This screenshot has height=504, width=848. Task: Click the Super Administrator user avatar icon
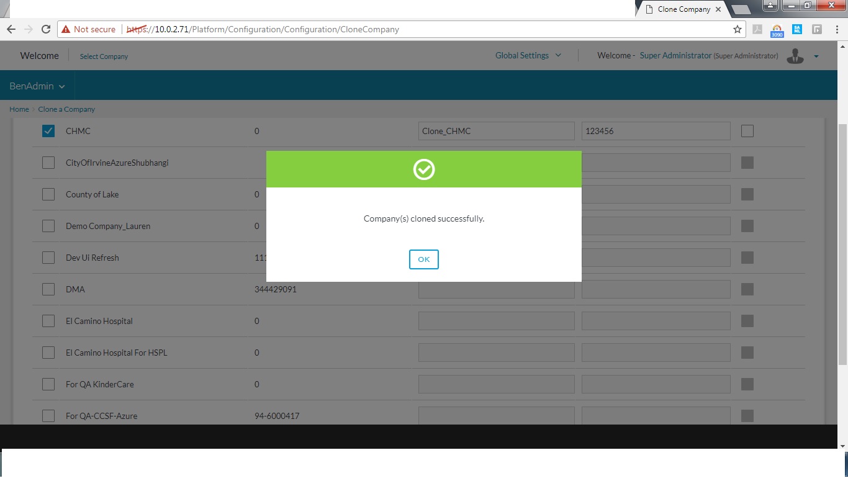point(795,56)
